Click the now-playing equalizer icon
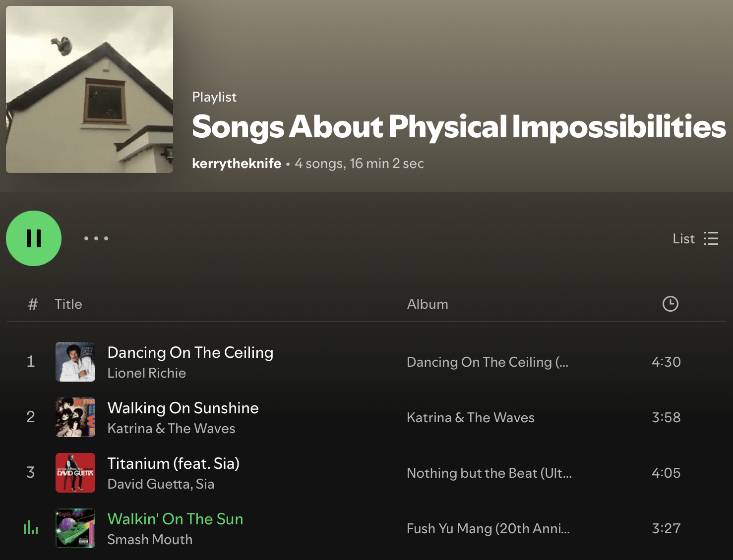The image size is (733, 560). [x=31, y=528]
